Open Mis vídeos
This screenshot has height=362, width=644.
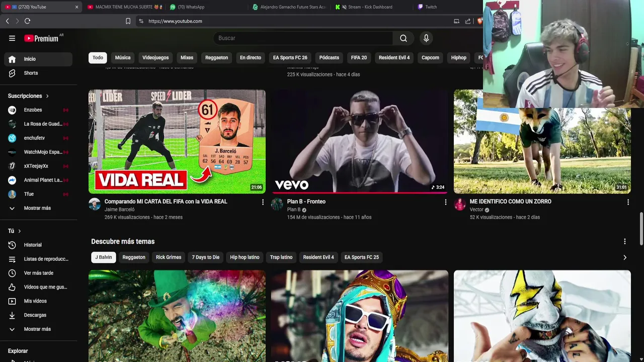38,301
